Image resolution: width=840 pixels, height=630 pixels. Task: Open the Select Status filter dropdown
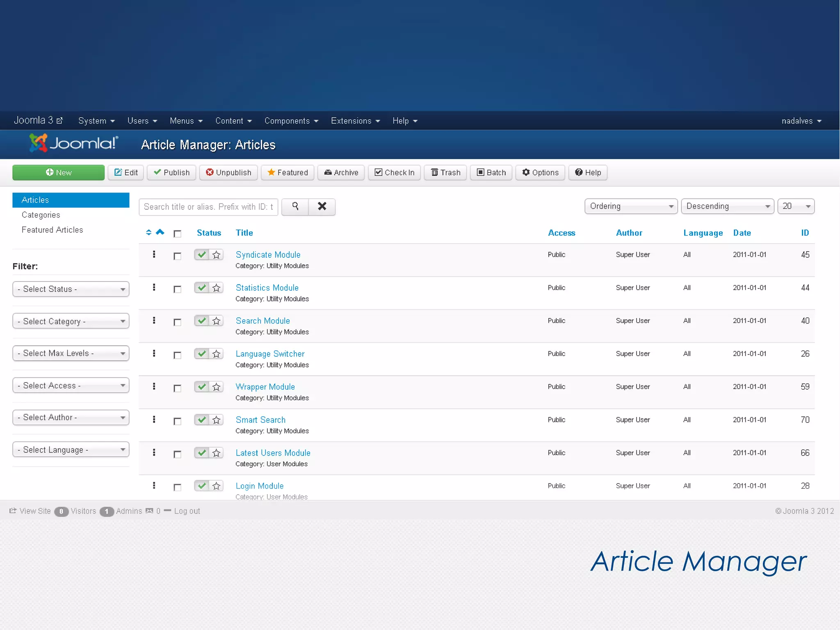(x=71, y=289)
